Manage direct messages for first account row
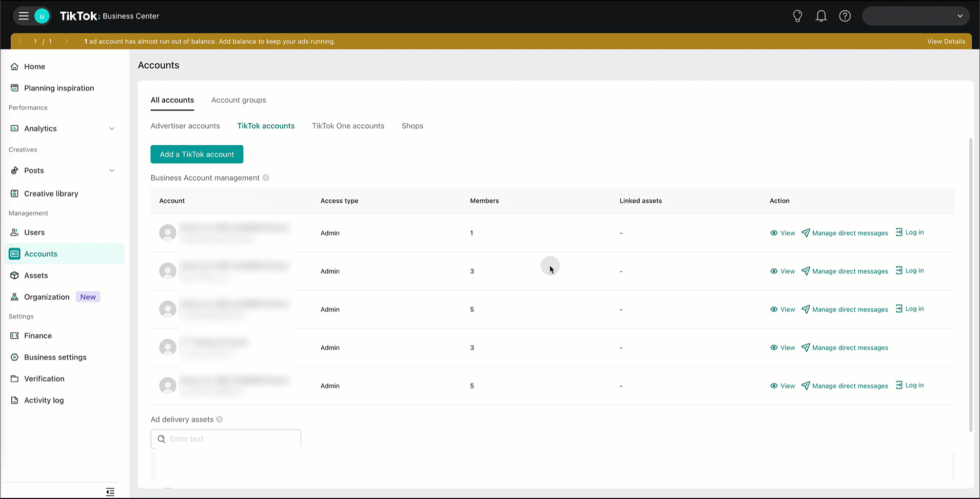Screen dimensions: 980x499 845,233
